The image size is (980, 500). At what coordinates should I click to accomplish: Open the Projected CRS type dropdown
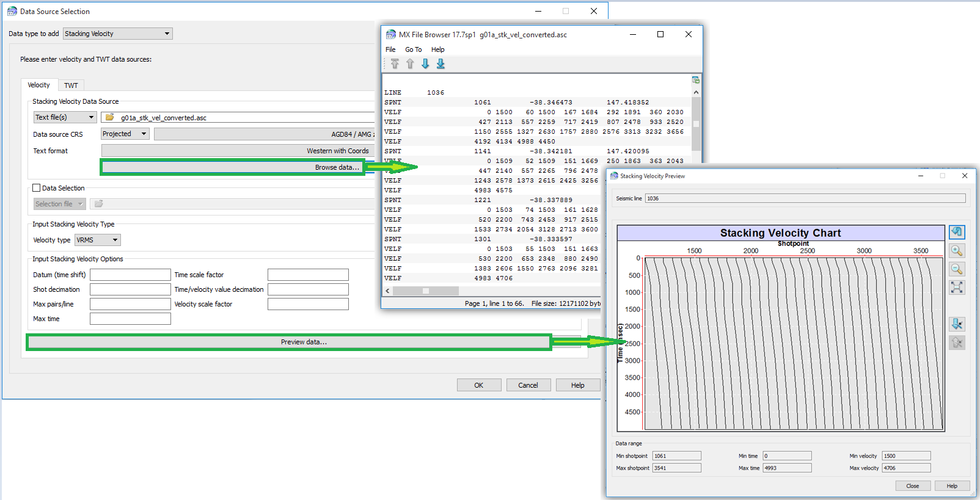point(125,134)
